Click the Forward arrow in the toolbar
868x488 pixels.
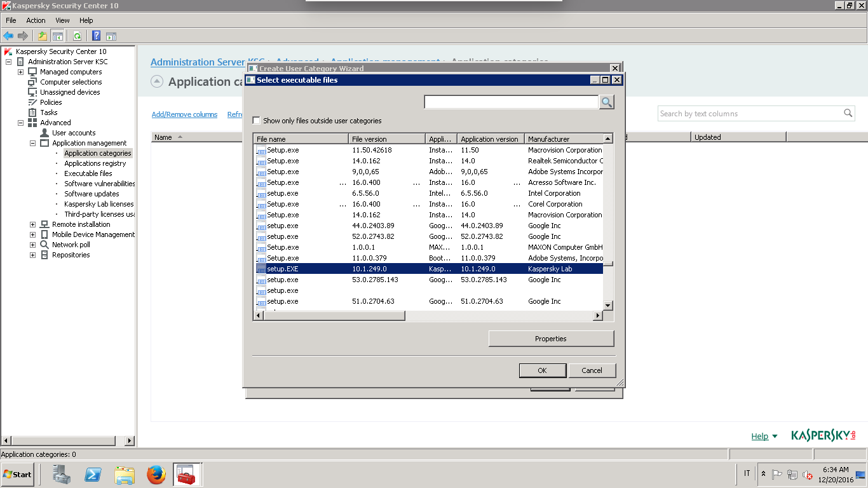[23, 36]
